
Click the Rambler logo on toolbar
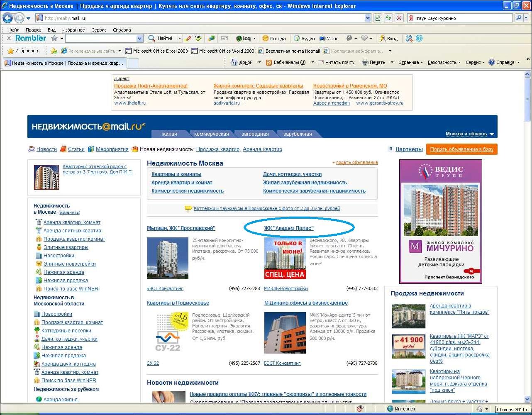coord(31,38)
